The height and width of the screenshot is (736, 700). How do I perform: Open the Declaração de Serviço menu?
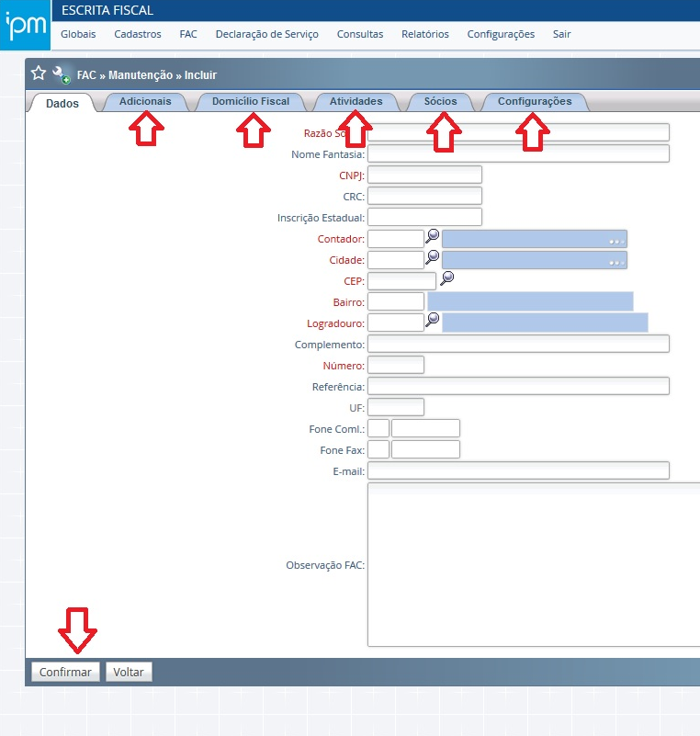point(266,34)
